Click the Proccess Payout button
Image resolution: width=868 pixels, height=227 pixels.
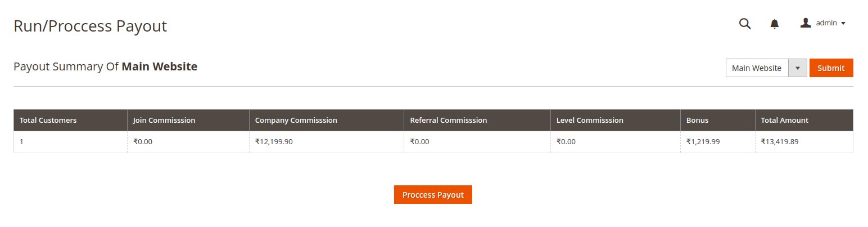pos(433,195)
